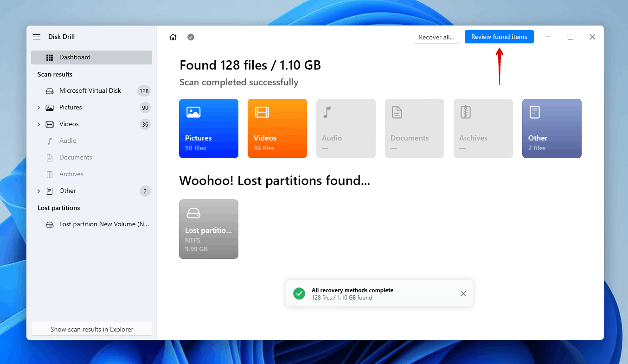Click the Audio note icon in sidebar
The height and width of the screenshot is (364, 628).
(x=50, y=141)
